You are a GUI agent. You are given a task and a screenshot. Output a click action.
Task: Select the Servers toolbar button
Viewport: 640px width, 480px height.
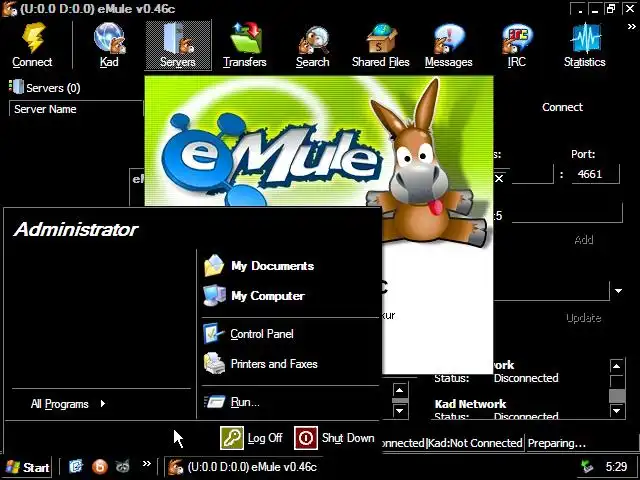pos(178,45)
